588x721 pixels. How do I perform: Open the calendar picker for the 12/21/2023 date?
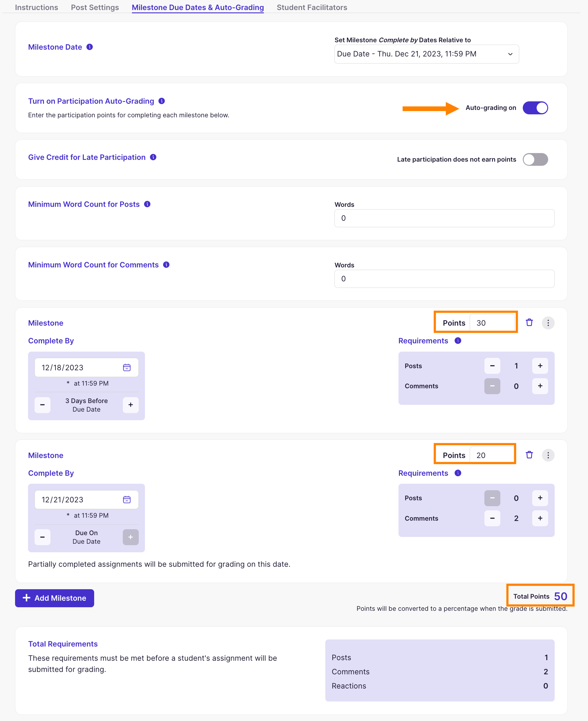coord(127,499)
